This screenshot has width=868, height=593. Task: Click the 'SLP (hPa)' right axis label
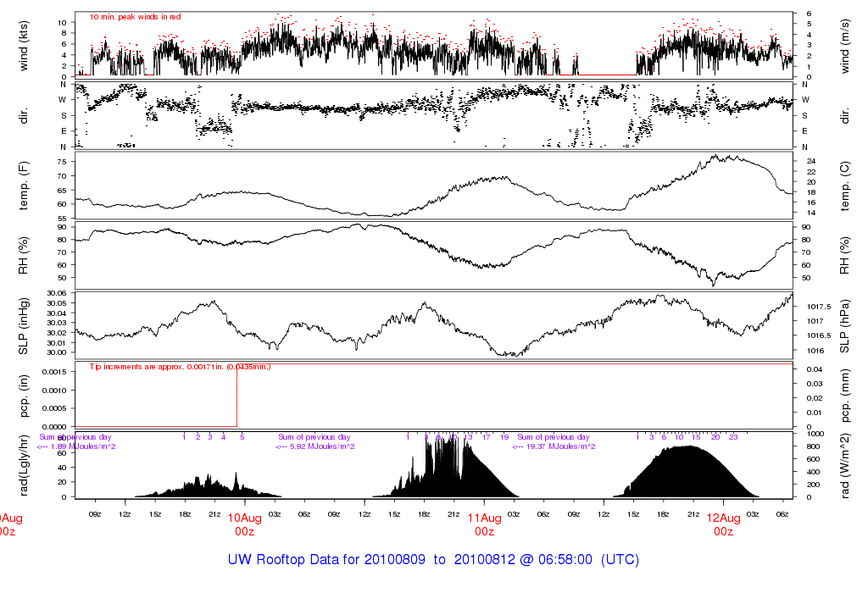coord(844,326)
